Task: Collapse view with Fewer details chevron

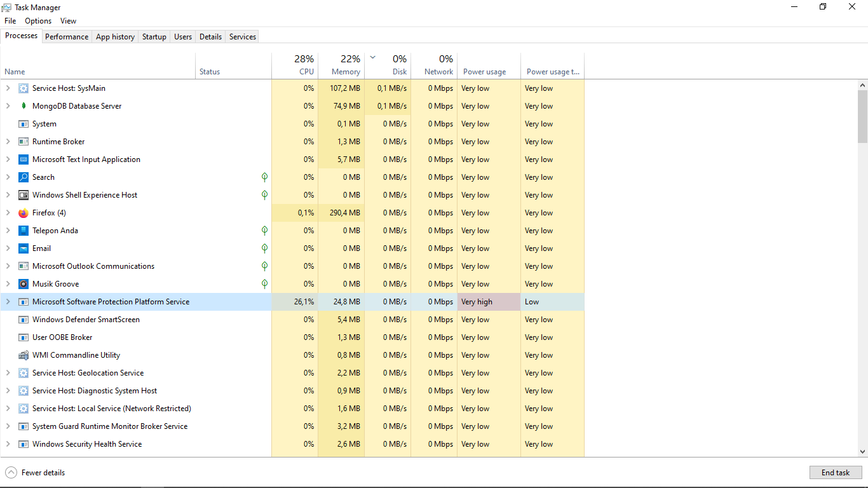Action: pyautogui.click(x=11, y=473)
